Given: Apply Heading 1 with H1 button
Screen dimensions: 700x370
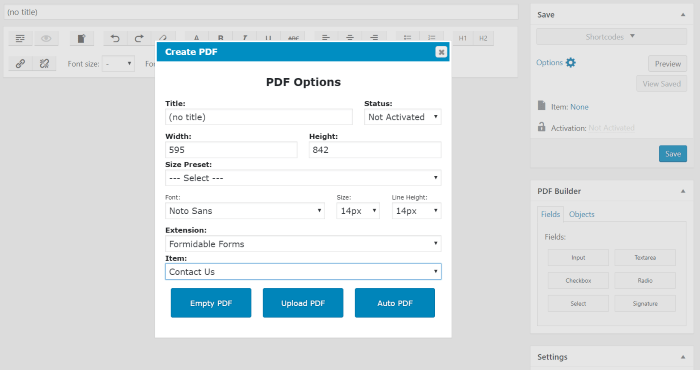Looking at the screenshot, I should point(462,38).
